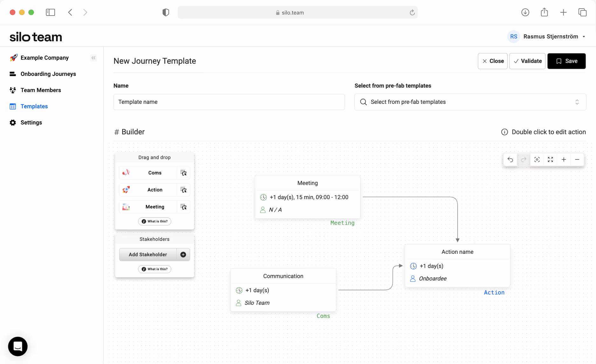Viewport: 596px width, 364px height.
Task: Click the Action rocket icon
Action: [x=126, y=190]
